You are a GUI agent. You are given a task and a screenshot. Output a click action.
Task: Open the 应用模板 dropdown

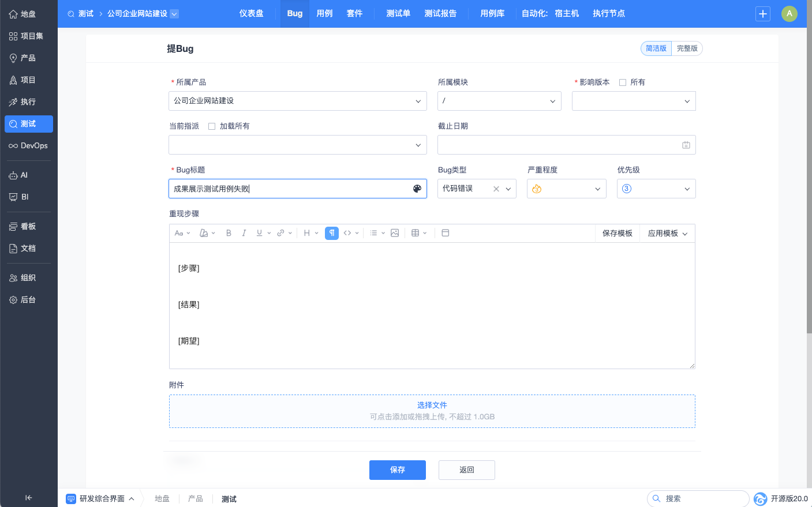click(x=667, y=234)
